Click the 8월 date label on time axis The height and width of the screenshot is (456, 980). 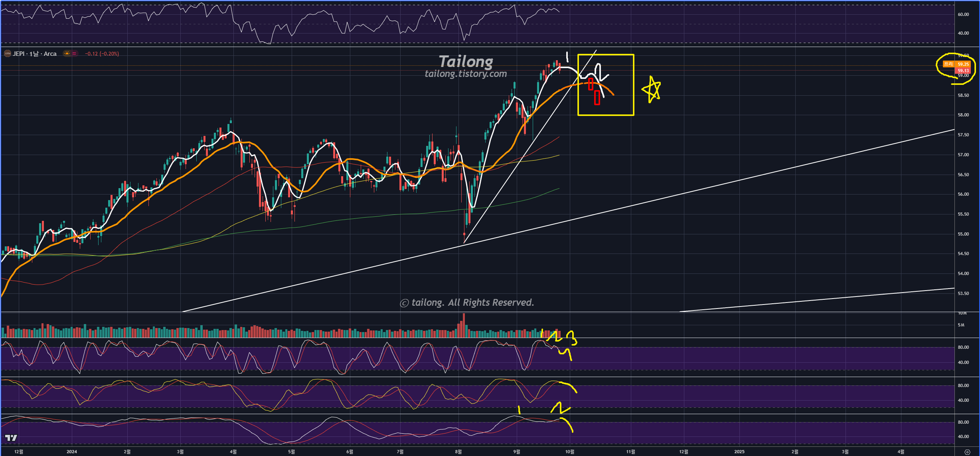[458, 452]
